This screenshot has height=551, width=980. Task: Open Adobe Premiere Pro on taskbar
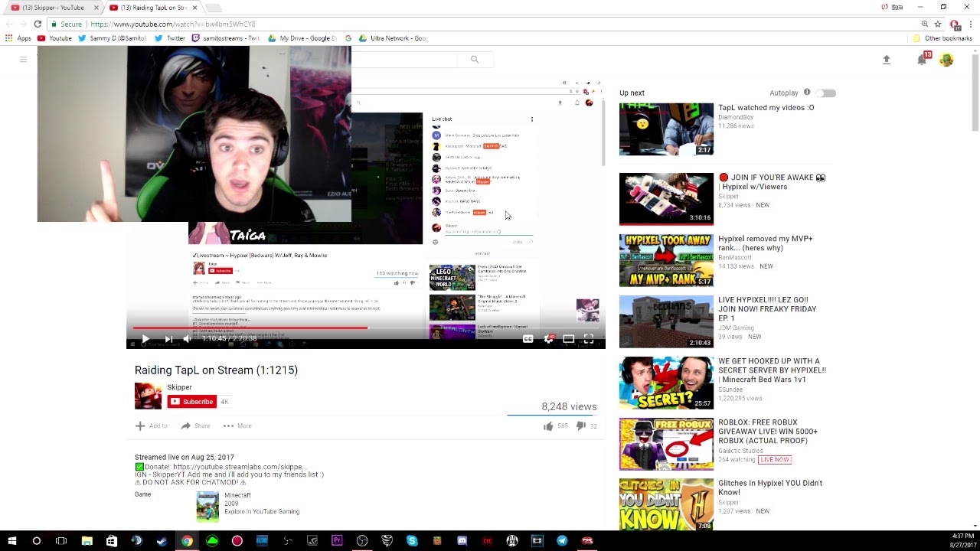[337, 541]
